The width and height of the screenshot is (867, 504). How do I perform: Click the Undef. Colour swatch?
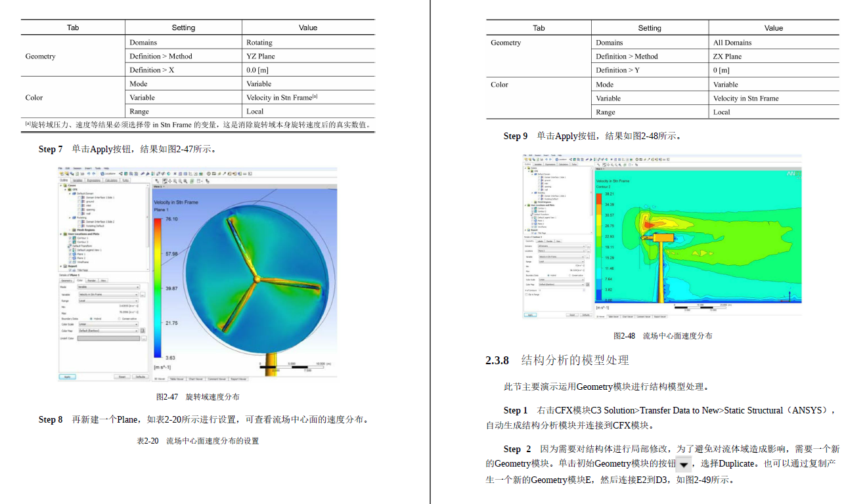point(108,338)
